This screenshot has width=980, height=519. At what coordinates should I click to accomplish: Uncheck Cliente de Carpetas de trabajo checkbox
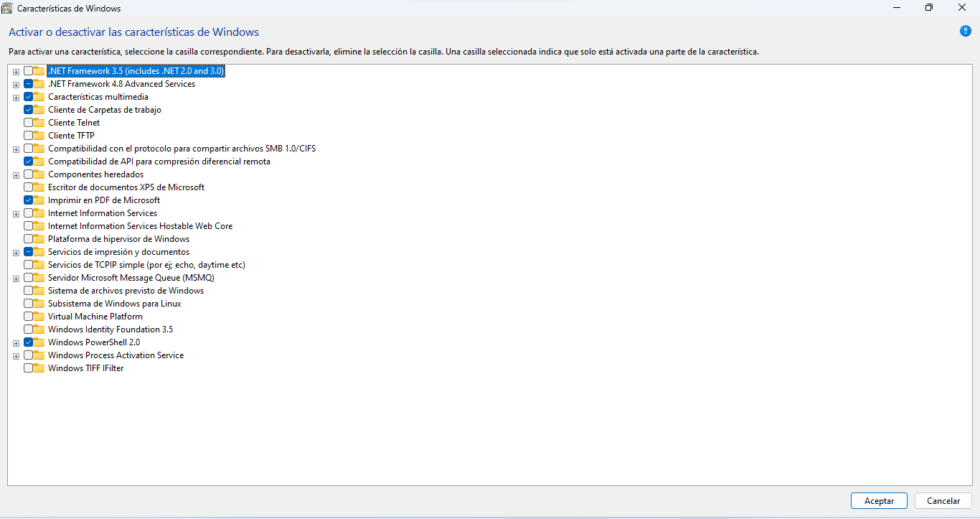click(28, 110)
